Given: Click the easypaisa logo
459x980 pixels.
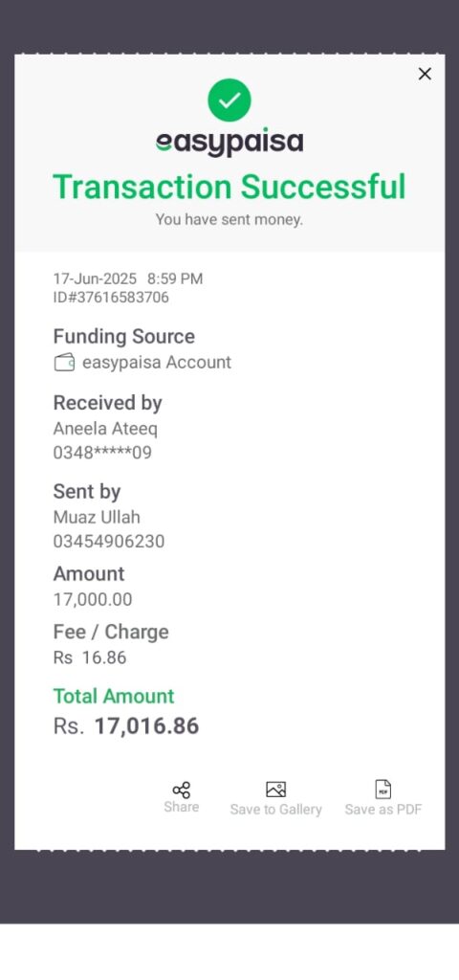Looking at the screenshot, I should (229, 144).
